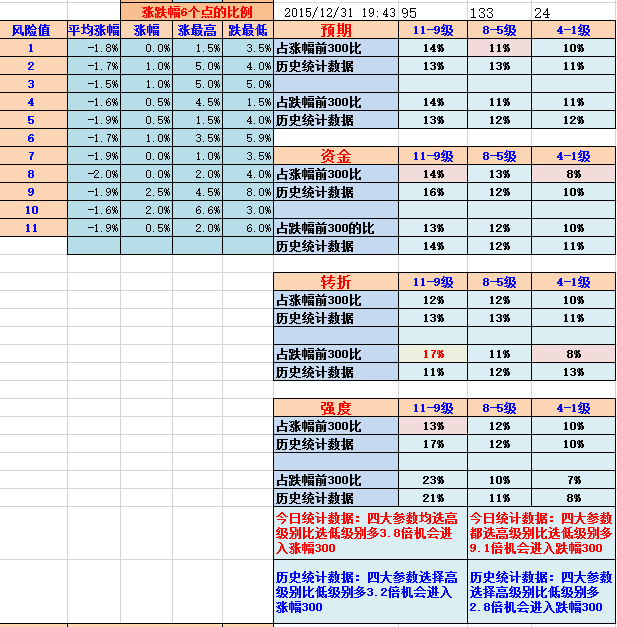Select the 6.6% 涨最高 cell in row 10
The height and width of the screenshot is (627, 617).
(x=198, y=210)
